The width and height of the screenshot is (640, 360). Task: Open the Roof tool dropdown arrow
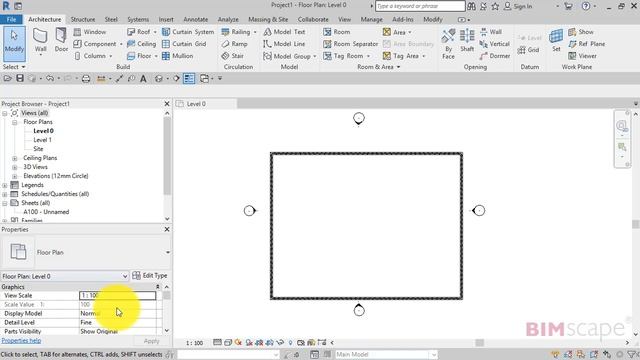155,32
